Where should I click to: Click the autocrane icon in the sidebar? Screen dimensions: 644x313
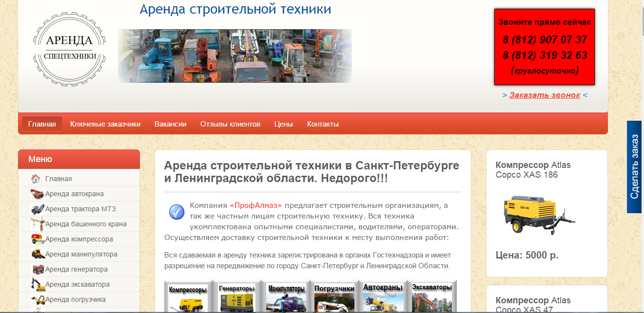pyautogui.click(x=38, y=194)
